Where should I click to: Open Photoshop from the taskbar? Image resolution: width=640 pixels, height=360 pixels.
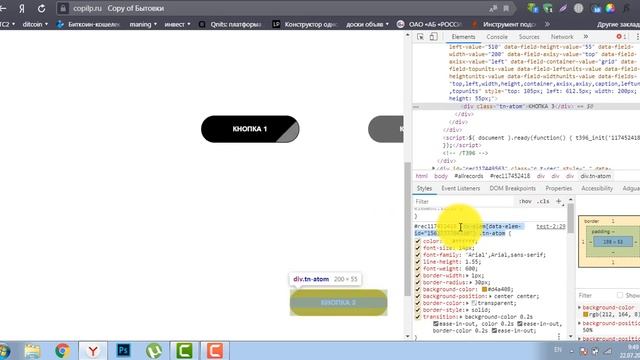[123, 351]
